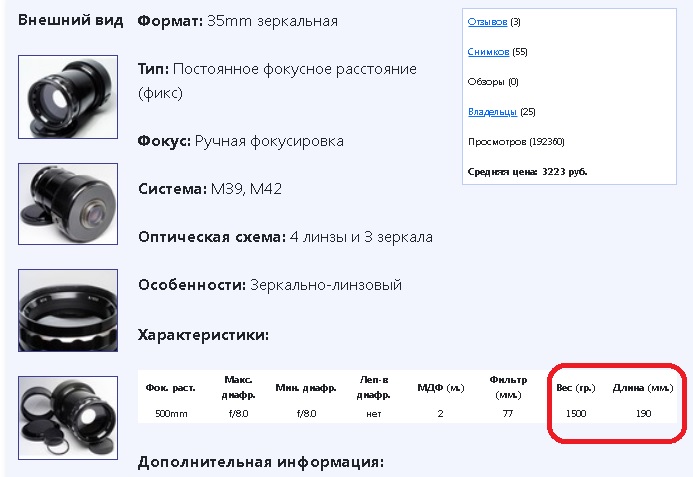Image resolution: width=693 pixels, height=477 pixels.
Task: Click the Внешний вид heading
Action: [70, 20]
